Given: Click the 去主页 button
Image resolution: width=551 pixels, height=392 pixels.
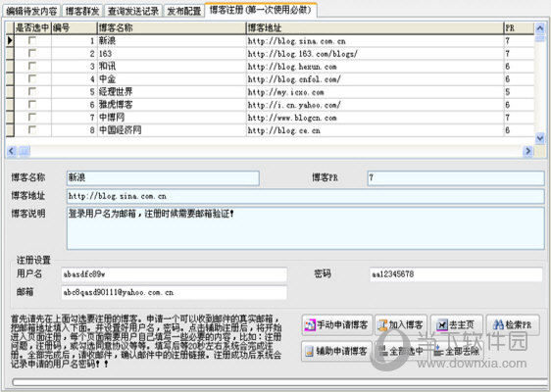Looking at the screenshot, I should (457, 325).
